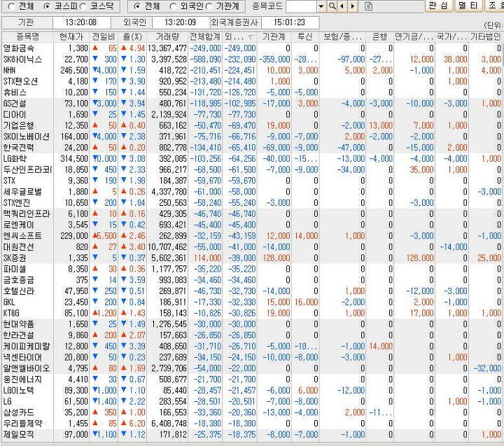Viewport: 504px width, 446px height.
Task: Select the 외국인 investor radio button
Action: (x=173, y=6)
